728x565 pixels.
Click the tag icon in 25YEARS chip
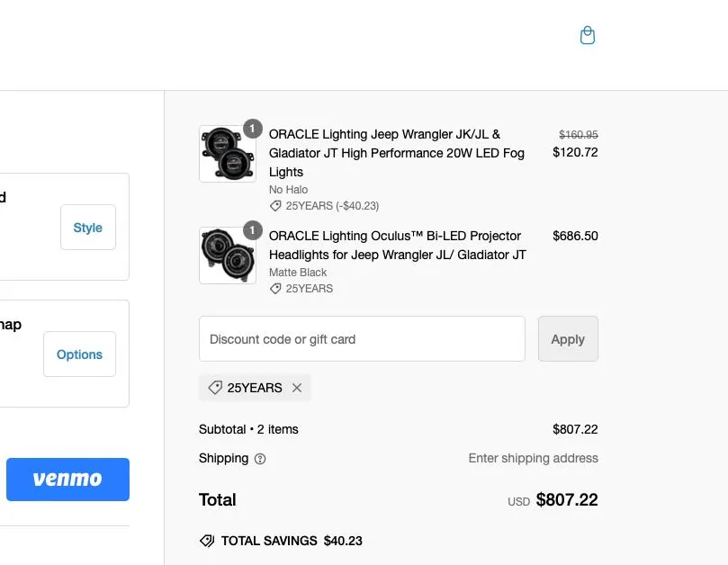click(x=215, y=388)
